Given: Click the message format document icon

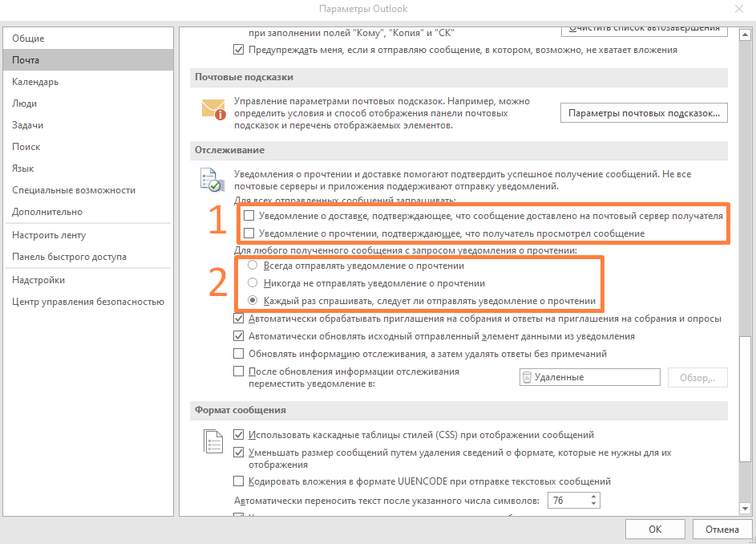Looking at the screenshot, I should (213, 441).
